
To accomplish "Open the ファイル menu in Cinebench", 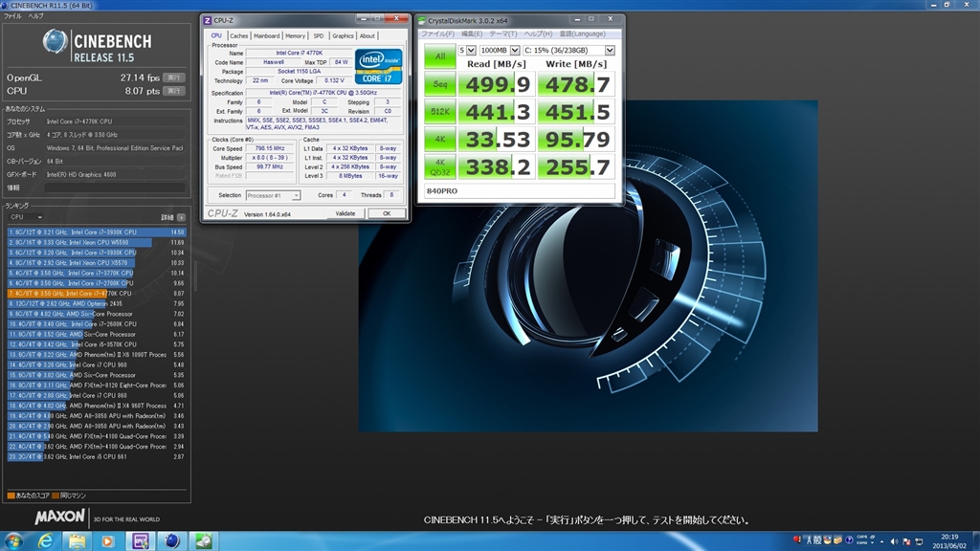I will click(12, 16).
